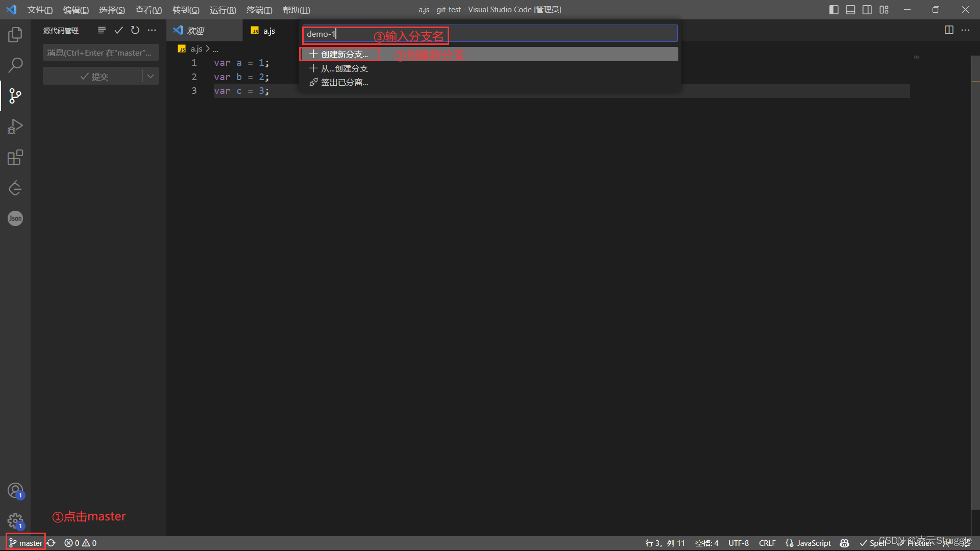Open the Search view in activity bar
This screenshot has width=980, height=551.
pos(15,65)
